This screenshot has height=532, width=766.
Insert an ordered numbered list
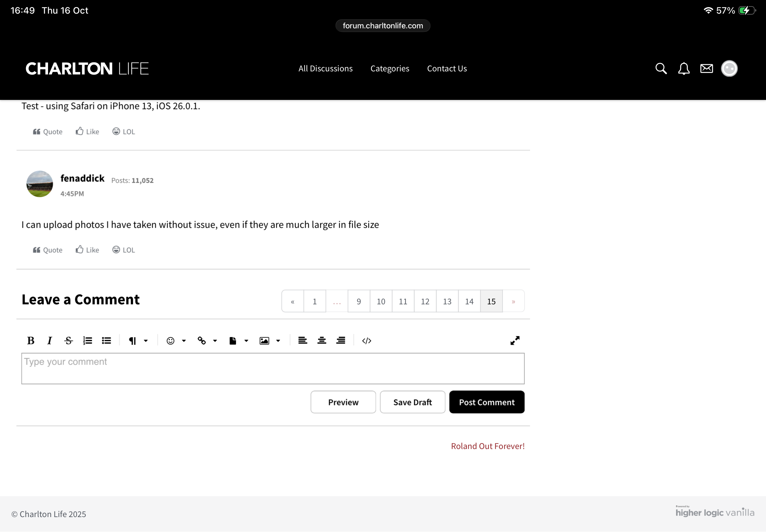pos(87,340)
